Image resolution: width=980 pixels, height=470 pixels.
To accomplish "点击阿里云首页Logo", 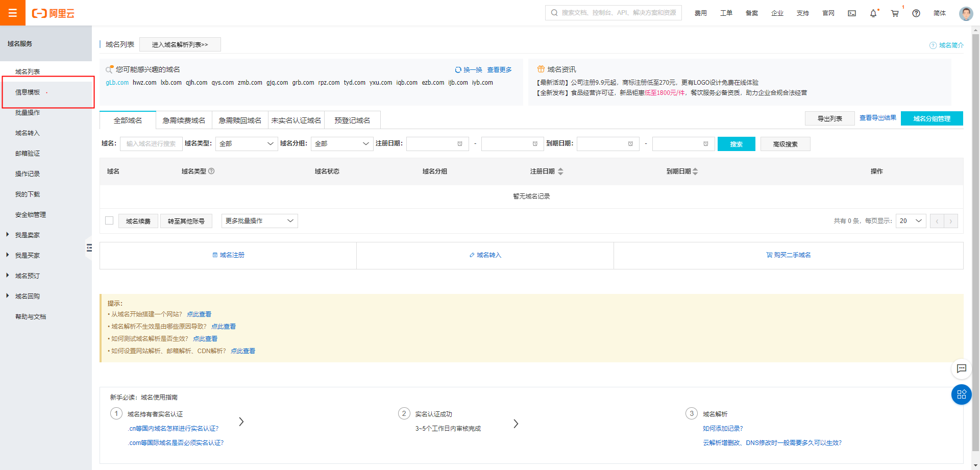I will click(x=54, y=13).
